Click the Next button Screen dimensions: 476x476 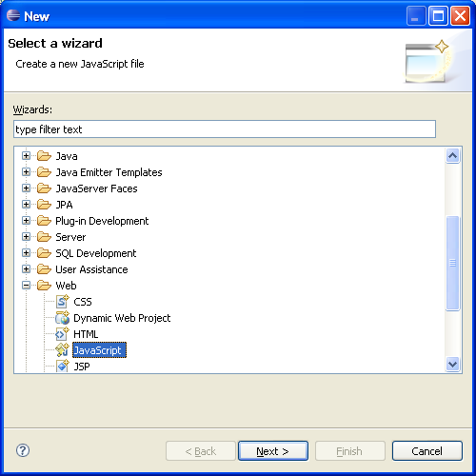(273, 450)
